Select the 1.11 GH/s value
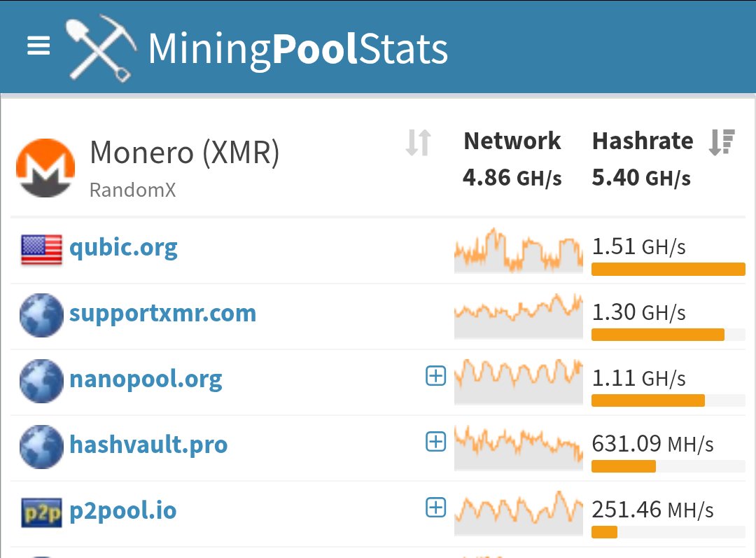 638,377
